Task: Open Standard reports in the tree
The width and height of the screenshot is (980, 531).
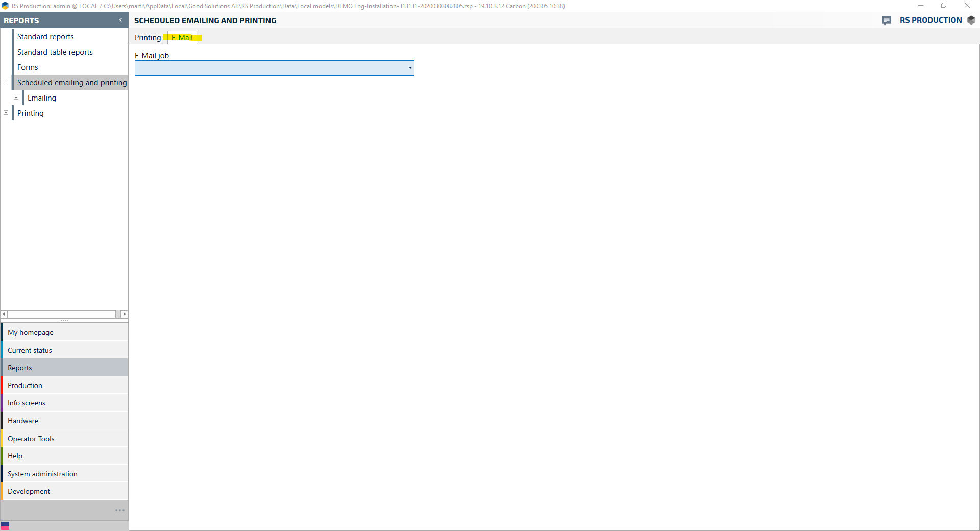Action: tap(45, 37)
